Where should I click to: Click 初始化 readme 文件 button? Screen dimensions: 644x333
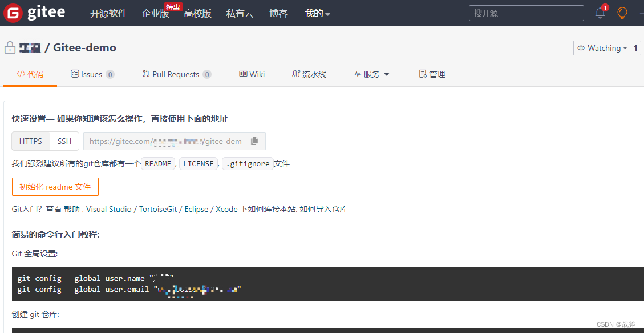[x=55, y=187]
